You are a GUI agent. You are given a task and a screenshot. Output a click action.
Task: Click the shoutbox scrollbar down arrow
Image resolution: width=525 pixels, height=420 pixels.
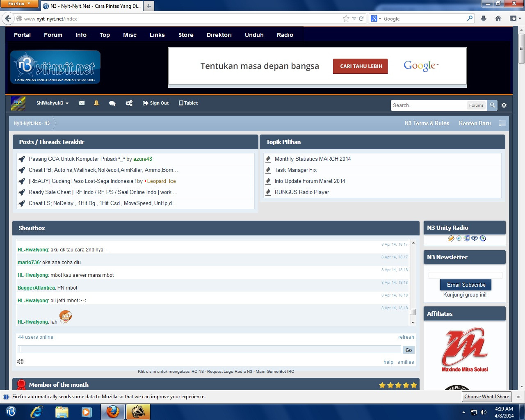pos(413,323)
